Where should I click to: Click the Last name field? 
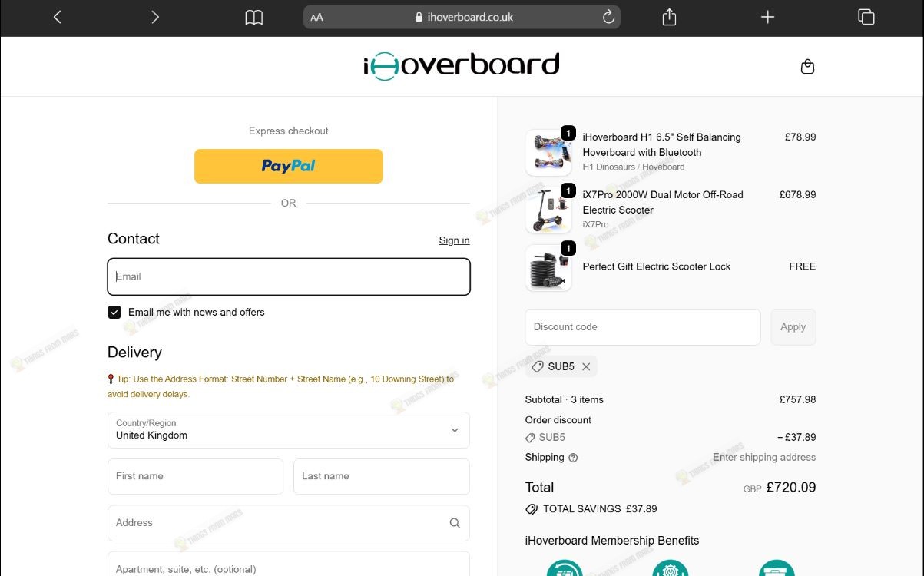[382, 476]
